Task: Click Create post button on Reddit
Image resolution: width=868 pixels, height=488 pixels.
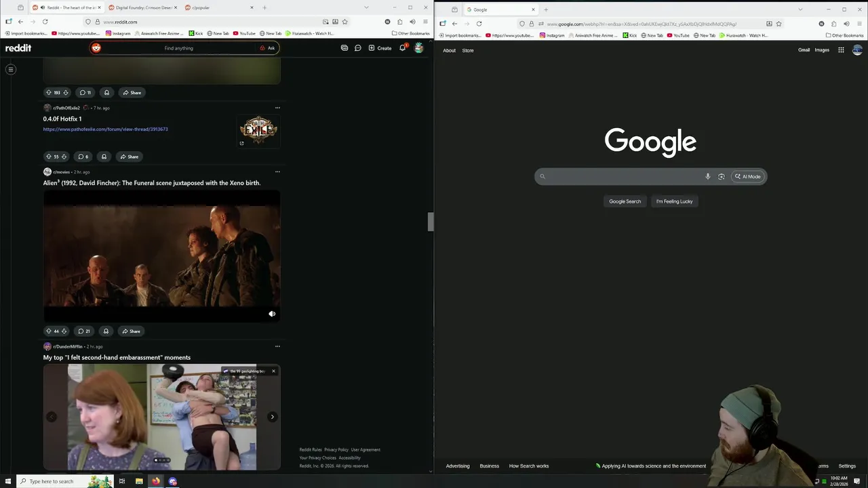Action: [380, 48]
